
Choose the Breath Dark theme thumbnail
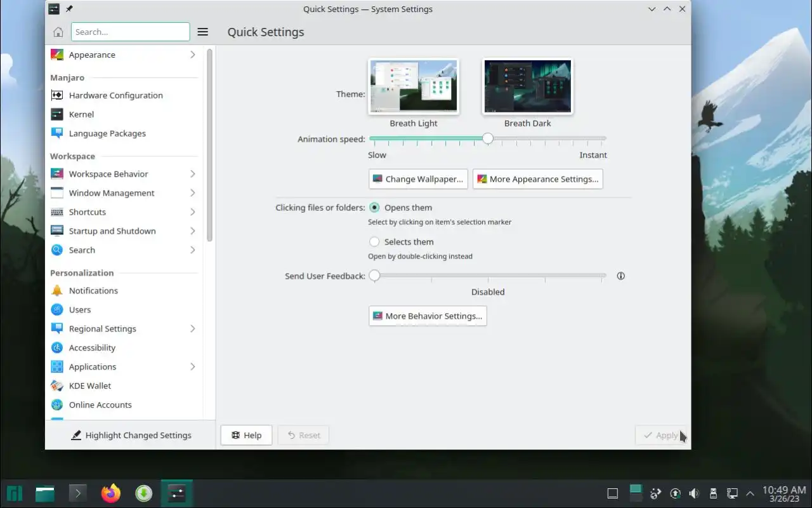(528, 86)
